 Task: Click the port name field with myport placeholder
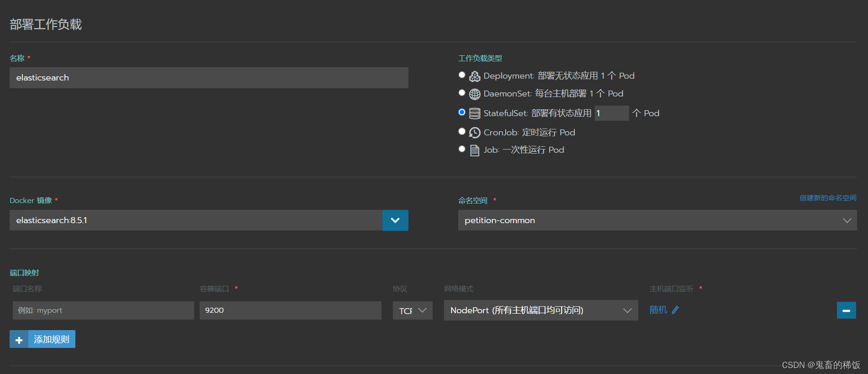click(x=103, y=310)
